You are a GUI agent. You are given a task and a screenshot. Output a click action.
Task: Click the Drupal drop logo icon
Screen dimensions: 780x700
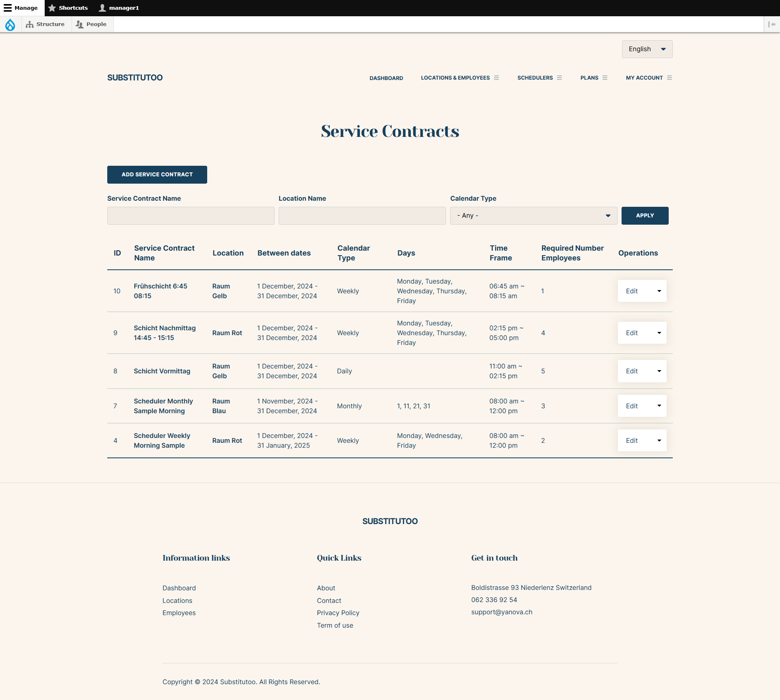coord(10,24)
